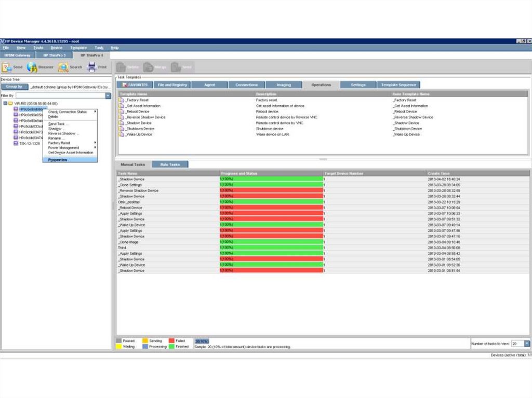Open Number of tasks to view dropdown
The width and height of the screenshot is (532, 398).
click(x=527, y=344)
